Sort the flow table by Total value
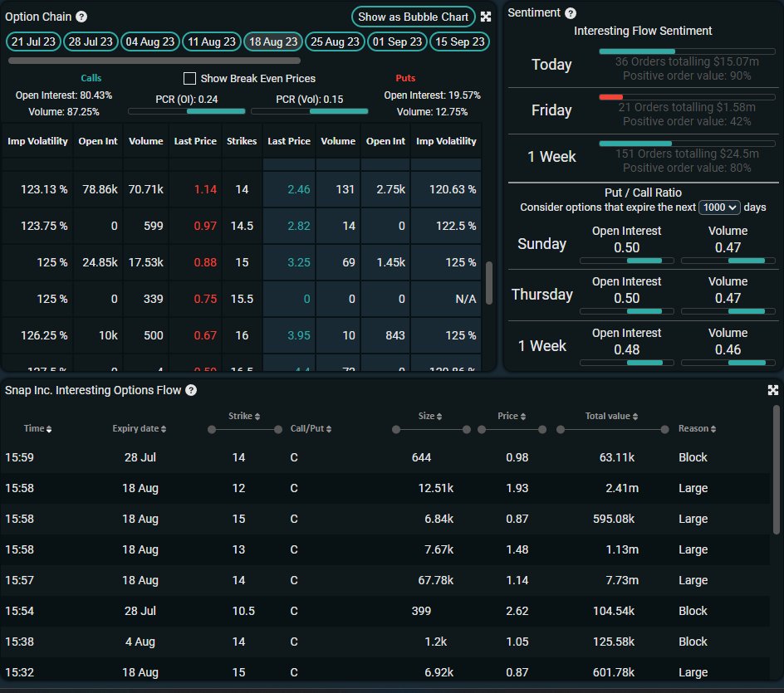The height and width of the screenshot is (693, 784). [x=611, y=416]
